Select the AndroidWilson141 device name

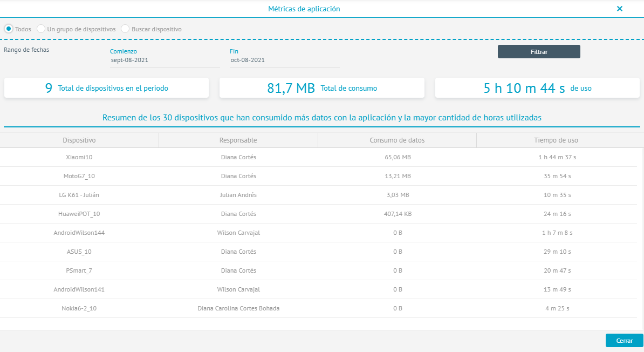point(79,289)
